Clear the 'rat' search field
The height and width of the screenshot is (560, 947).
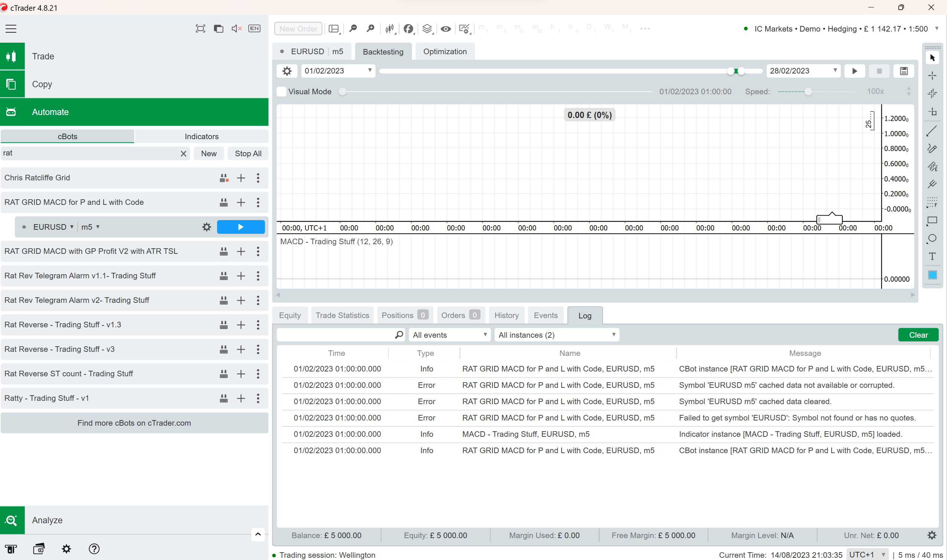(183, 154)
